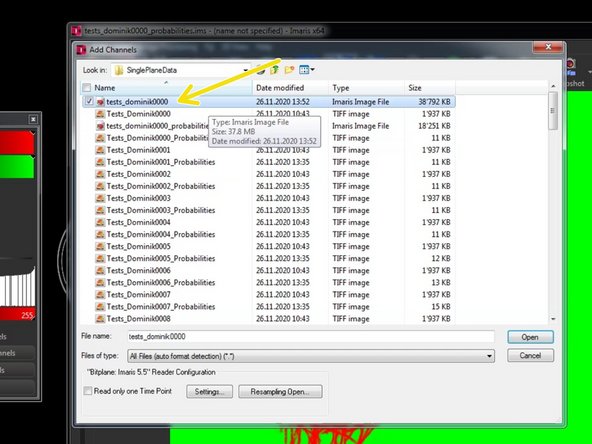This screenshot has width=592, height=444.
Task: Click the Open button
Action: [530, 337]
